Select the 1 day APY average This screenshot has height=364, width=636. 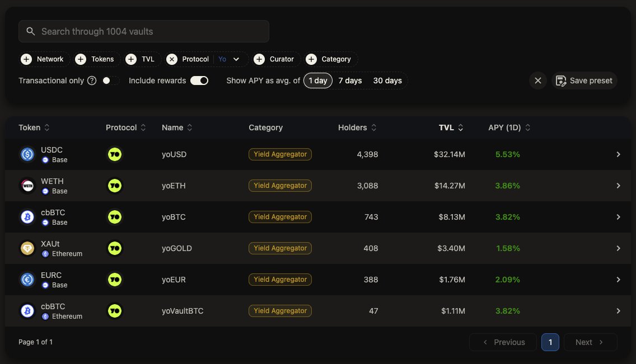coord(318,81)
